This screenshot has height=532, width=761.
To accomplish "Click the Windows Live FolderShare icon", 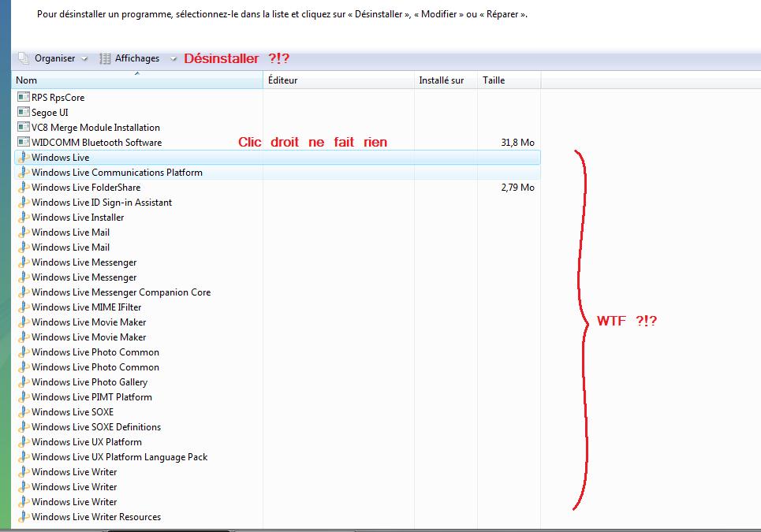I will click(24, 188).
